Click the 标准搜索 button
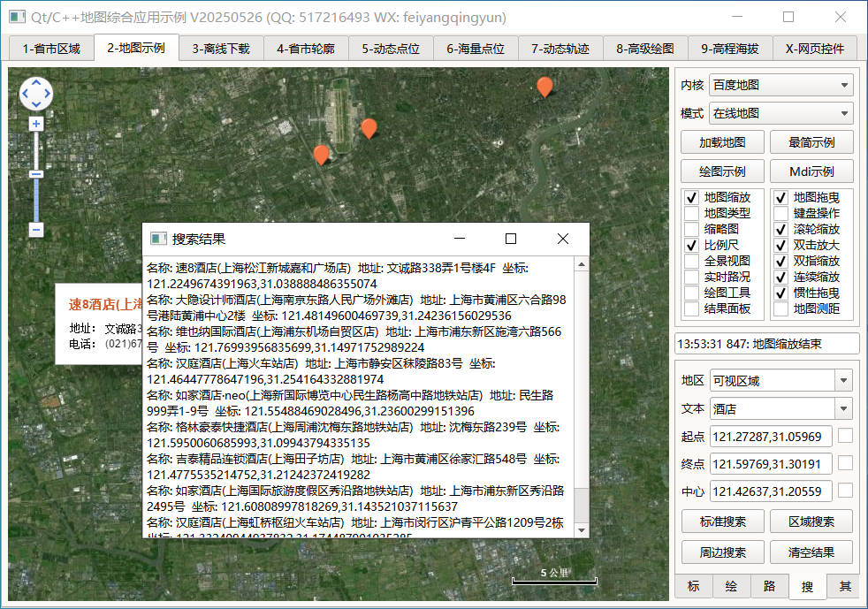 click(722, 521)
